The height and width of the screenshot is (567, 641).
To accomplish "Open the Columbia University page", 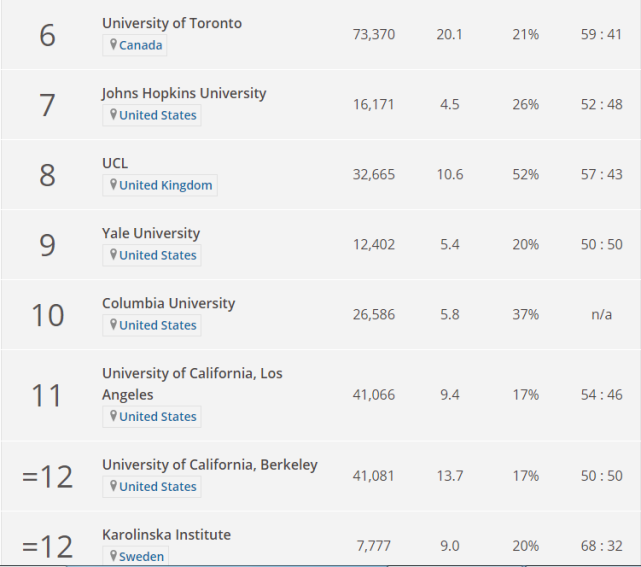I will pos(168,303).
